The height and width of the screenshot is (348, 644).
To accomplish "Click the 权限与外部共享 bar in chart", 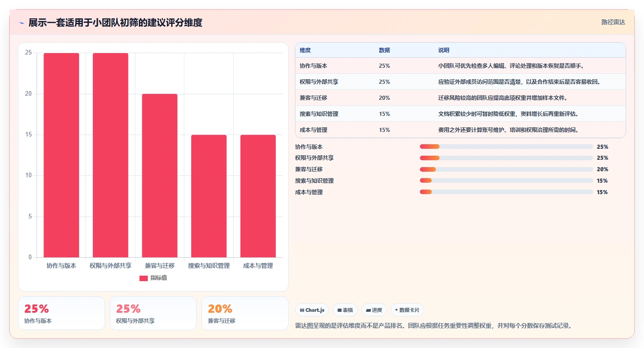I will pyautogui.click(x=111, y=155).
